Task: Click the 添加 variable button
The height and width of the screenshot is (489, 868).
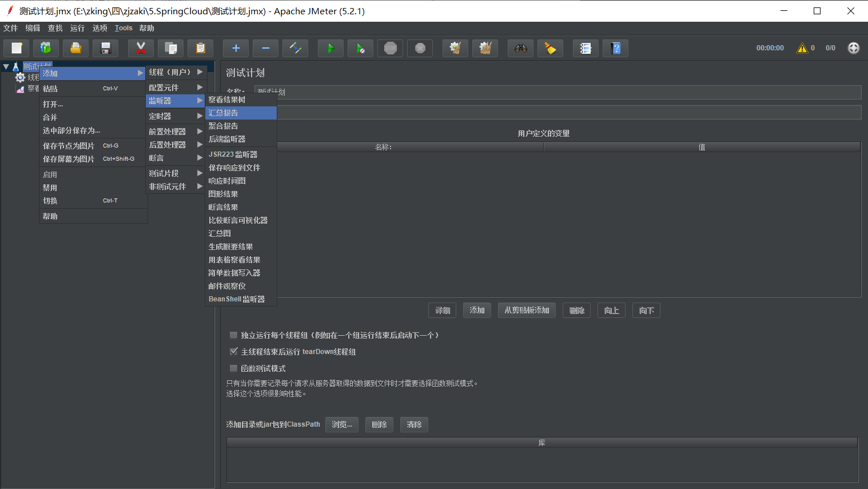Action: 477,311
